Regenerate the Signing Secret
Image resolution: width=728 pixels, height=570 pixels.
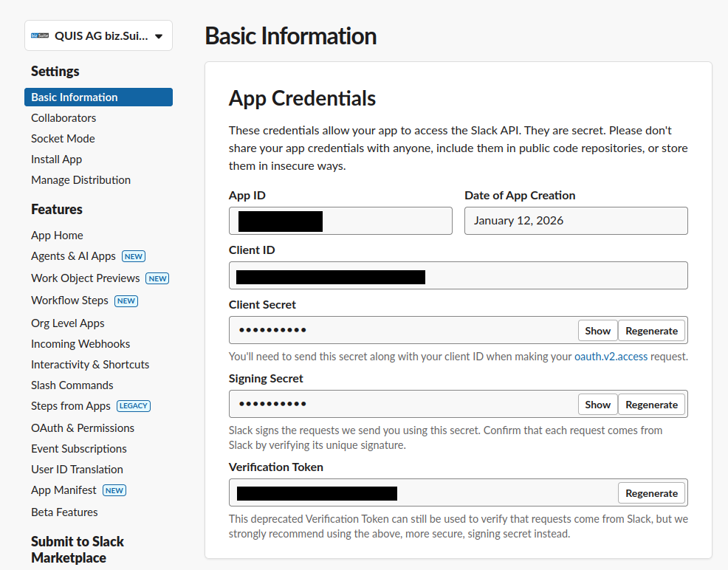coord(651,404)
